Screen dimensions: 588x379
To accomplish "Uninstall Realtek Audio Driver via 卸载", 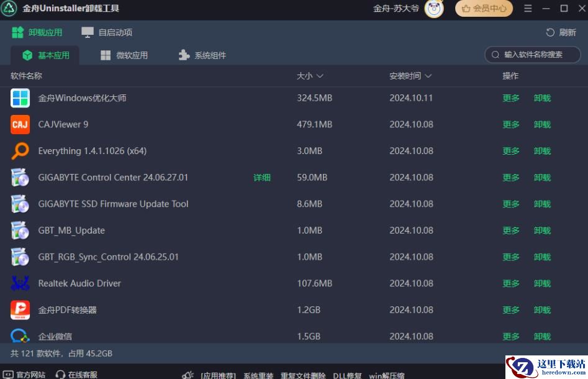I will 542,283.
